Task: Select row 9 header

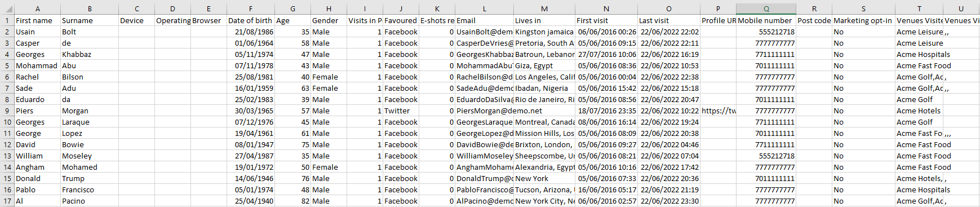Action: [7, 111]
